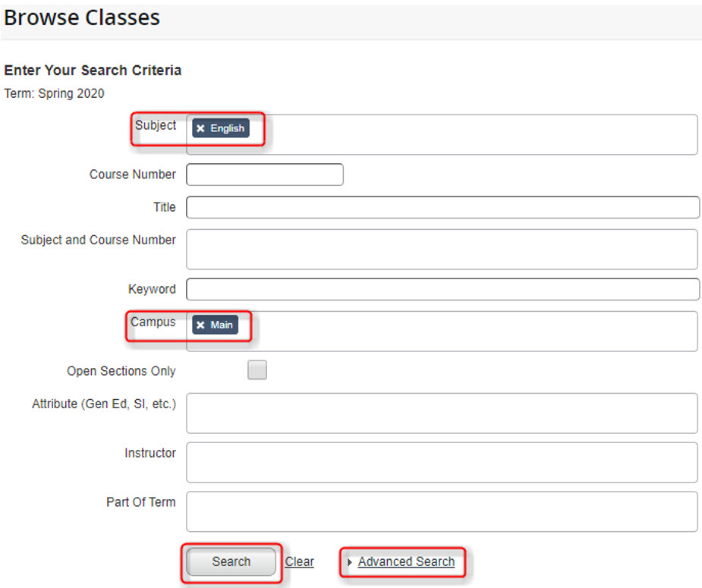Click the Title input field
The image size is (702, 588).
[x=440, y=206]
